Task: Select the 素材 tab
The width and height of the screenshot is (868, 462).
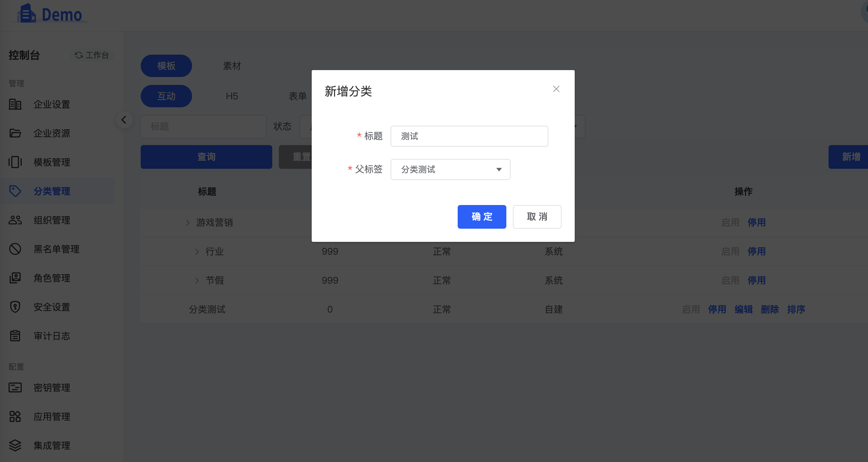Action: tap(232, 66)
